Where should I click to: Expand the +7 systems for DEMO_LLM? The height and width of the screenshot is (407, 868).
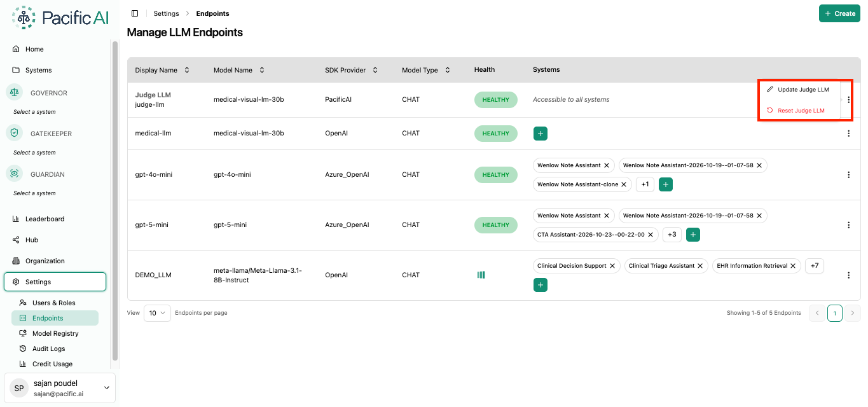pyautogui.click(x=815, y=266)
